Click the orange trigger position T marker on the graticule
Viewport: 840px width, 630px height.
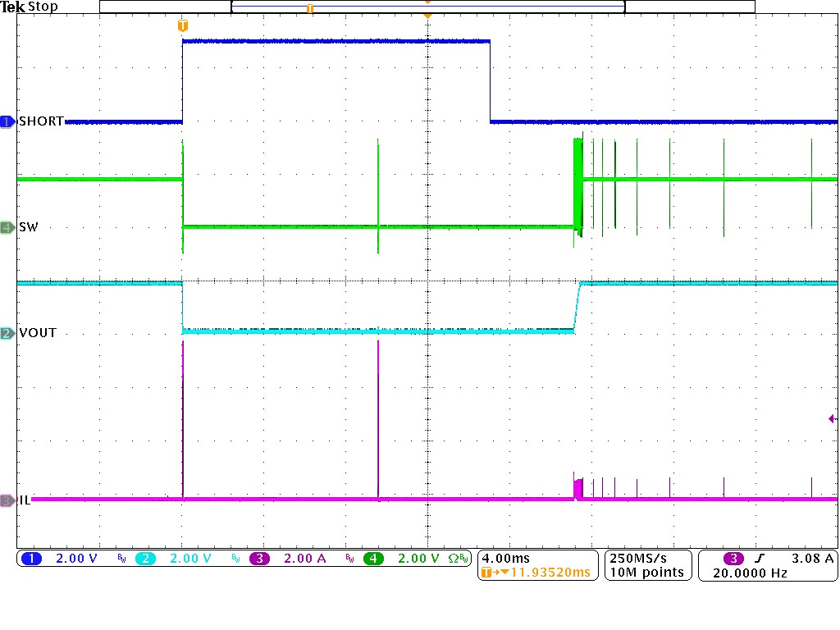(182, 26)
